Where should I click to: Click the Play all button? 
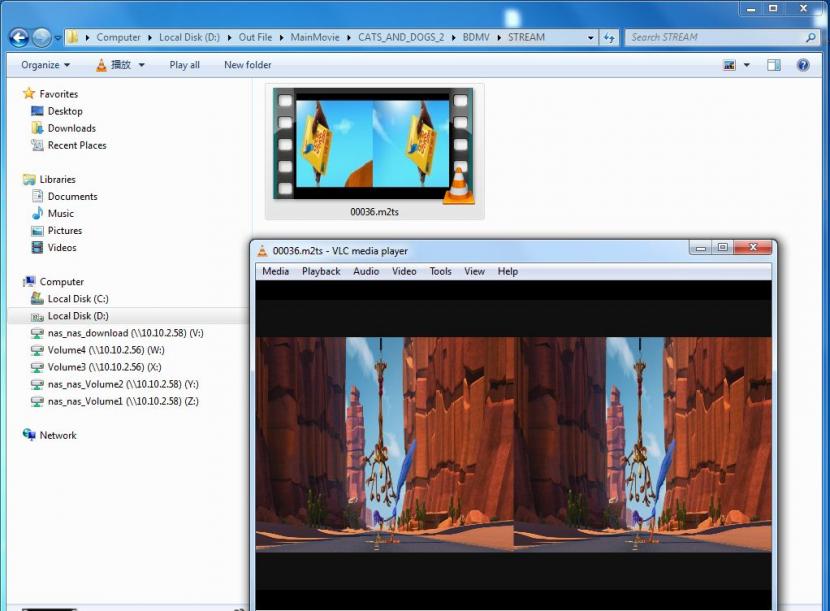click(184, 65)
